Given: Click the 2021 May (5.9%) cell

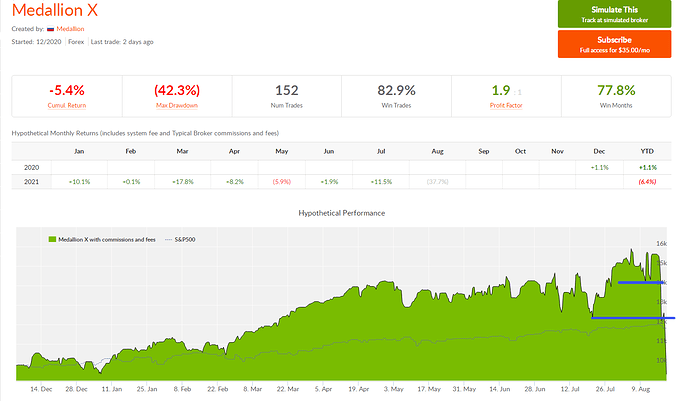Looking at the screenshot, I should click(x=282, y=181).
